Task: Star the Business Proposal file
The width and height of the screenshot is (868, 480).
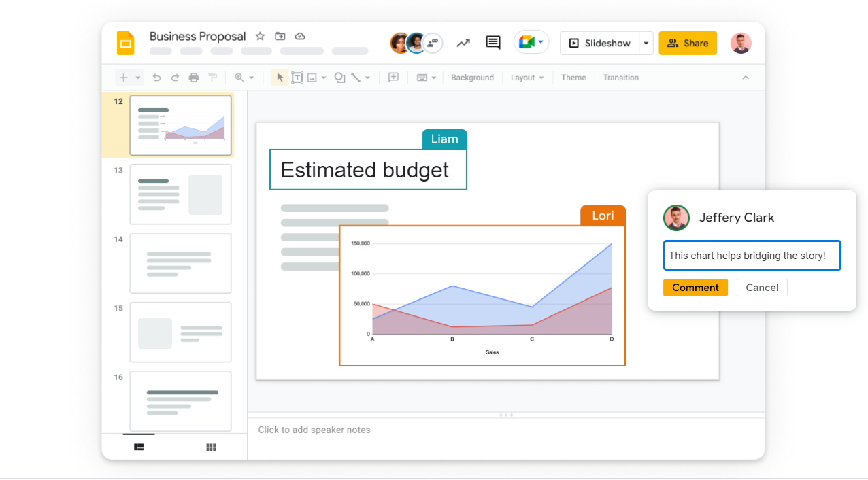Action: pyautogui.click(x=259, y=36)
